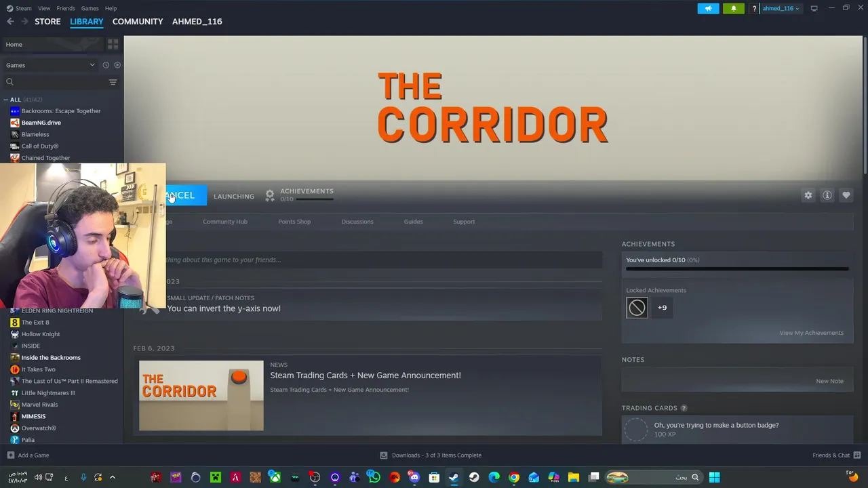Open the Friends & Chat icon
Viewport: 868px width, 488px height.
pyautogui.click(x=857, y=455)
